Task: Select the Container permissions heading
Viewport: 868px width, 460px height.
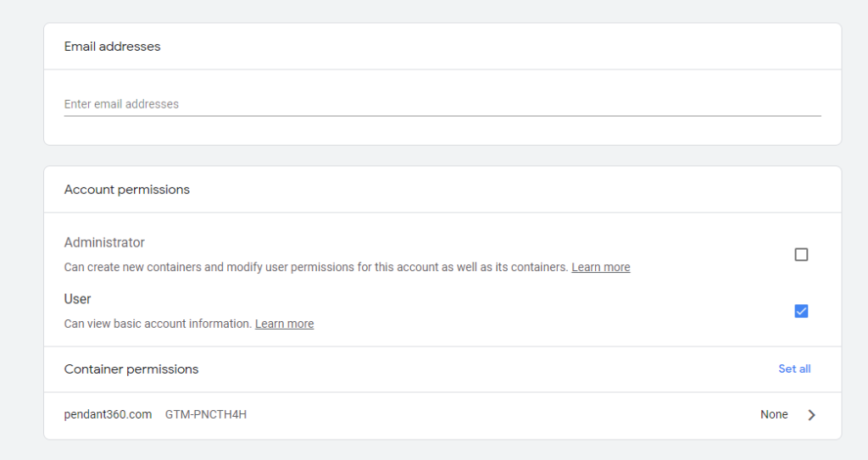Action: click(131, 369)
